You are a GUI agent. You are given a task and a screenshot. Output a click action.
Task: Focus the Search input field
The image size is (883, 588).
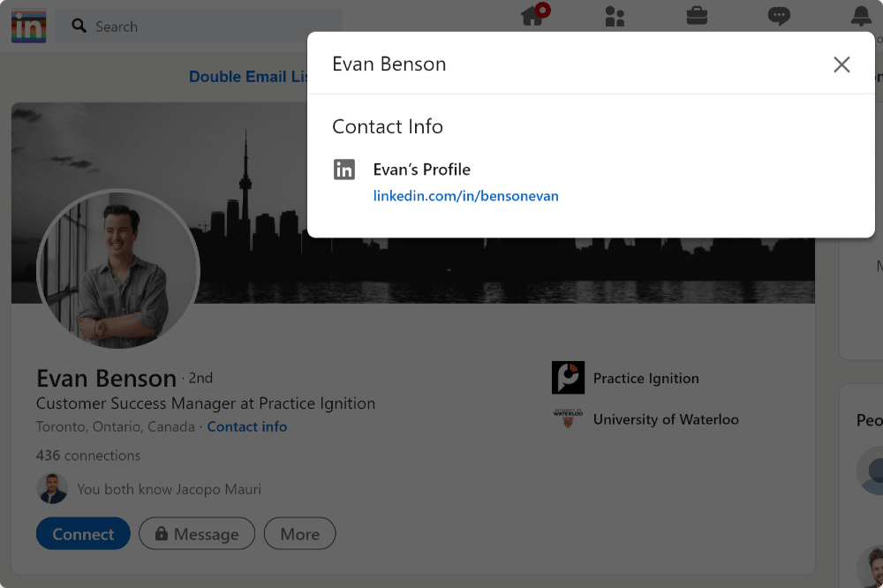[200, 26]
